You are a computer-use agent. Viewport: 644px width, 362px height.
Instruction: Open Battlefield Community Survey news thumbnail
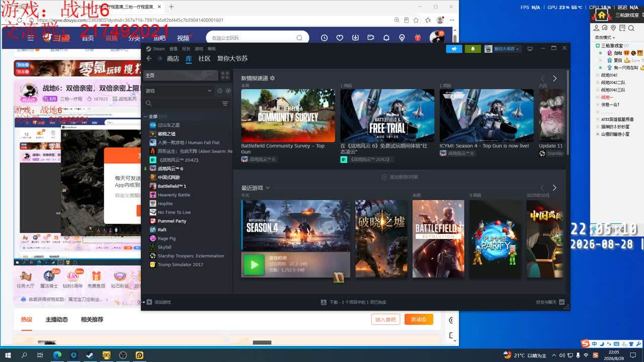(x=288, y=116)
